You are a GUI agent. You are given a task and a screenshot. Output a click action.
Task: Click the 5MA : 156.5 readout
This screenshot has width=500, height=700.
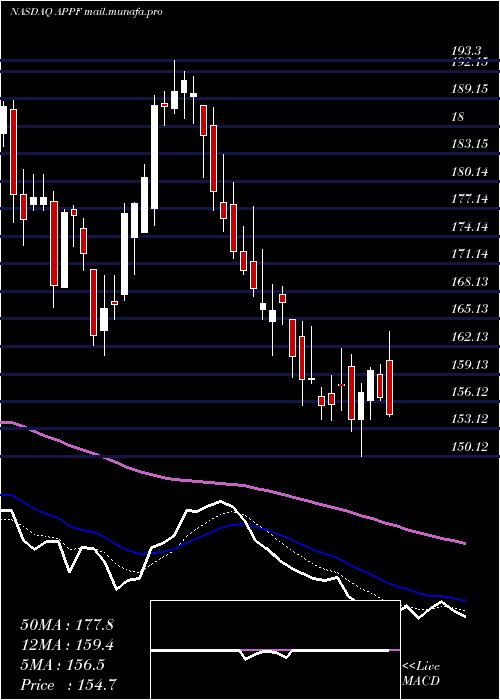pyautogui.click(x=62, y=665)
